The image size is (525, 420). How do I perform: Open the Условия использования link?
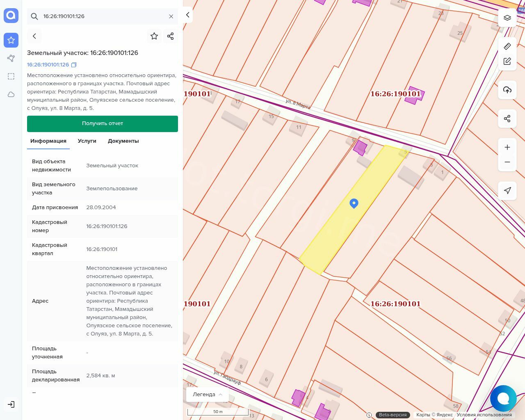(x=484, y=415)
